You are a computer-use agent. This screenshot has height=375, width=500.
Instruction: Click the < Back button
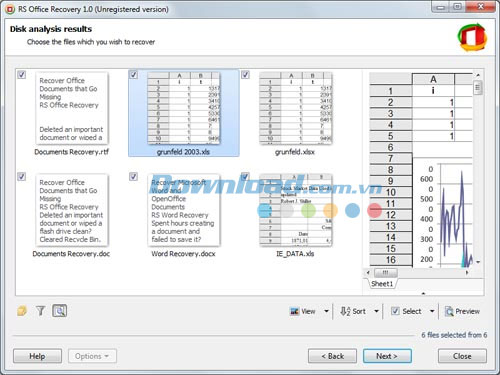(x=332, y=356)
